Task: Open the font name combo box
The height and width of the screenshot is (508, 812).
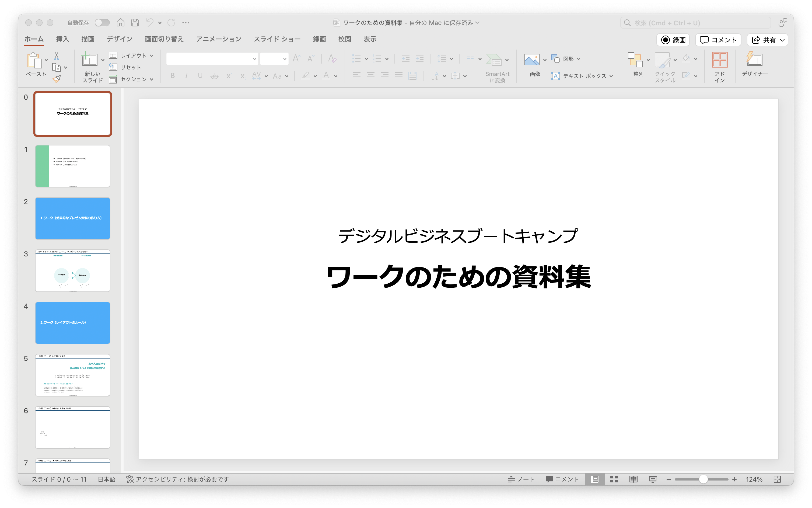Action: [212, 59]
